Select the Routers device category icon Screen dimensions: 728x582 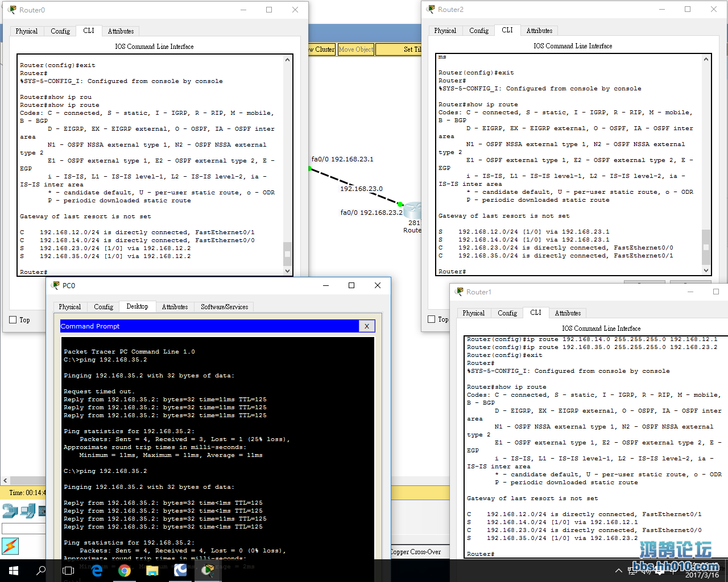click(x=10, y=510)
